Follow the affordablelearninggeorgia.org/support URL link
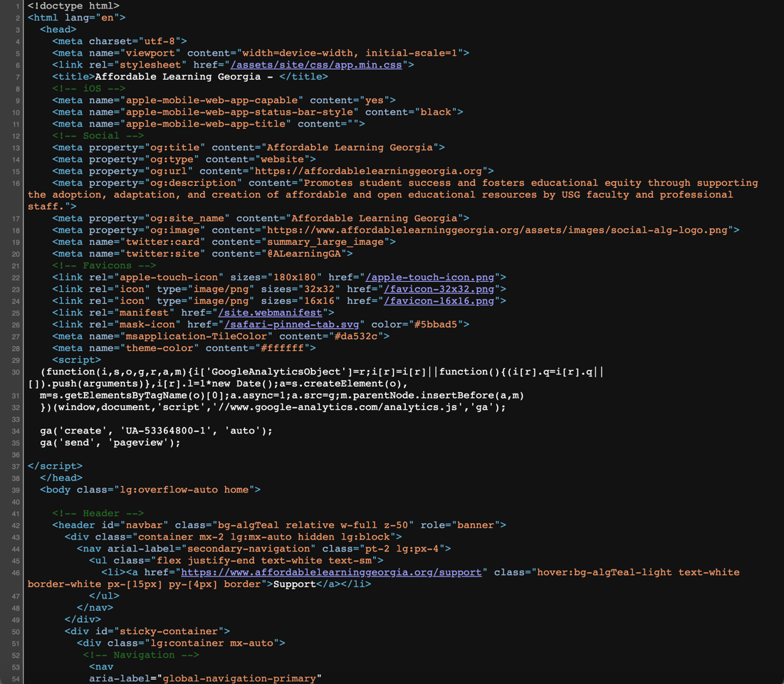784x684 pixels. pyautogui.click(x=331, y=572)
